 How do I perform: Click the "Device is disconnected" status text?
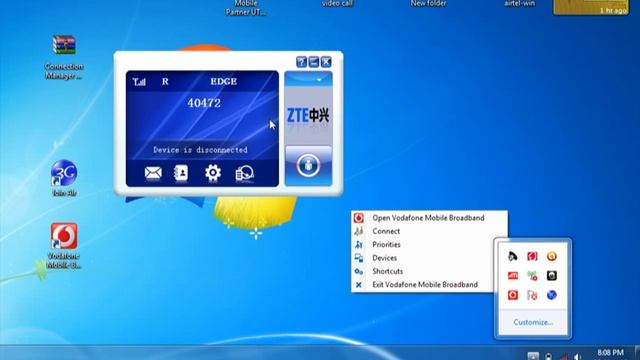200,150
